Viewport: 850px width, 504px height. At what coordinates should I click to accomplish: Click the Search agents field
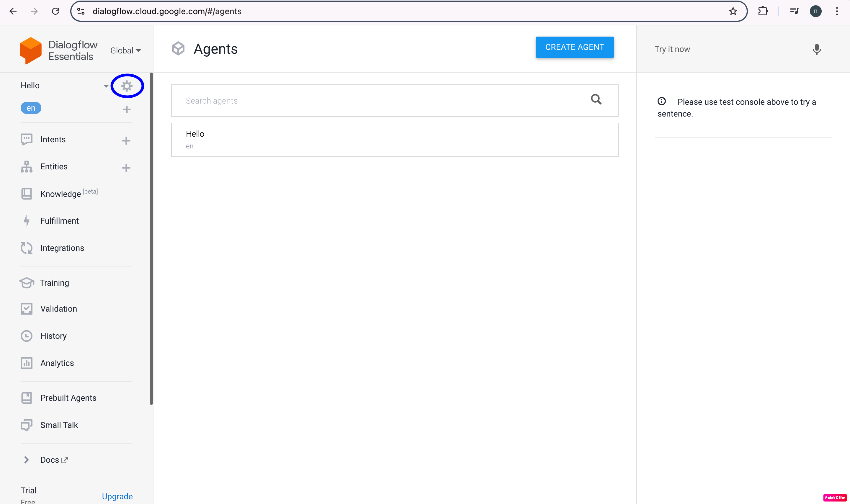374,101
